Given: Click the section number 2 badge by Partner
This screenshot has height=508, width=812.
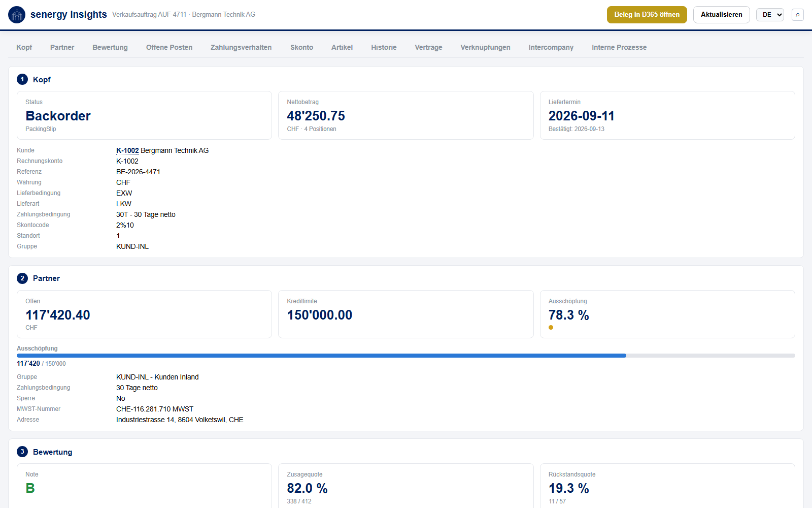Looking at the screenshot, I should (22, 278).
